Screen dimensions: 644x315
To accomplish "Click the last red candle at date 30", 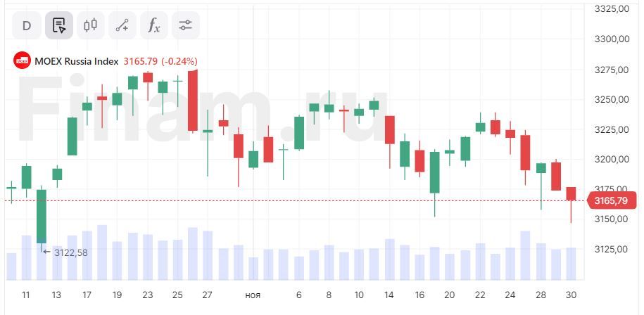I will [571, 194].
